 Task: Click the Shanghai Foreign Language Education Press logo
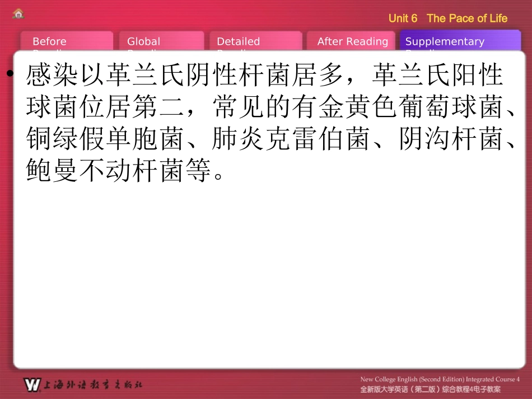coord(83,385)
